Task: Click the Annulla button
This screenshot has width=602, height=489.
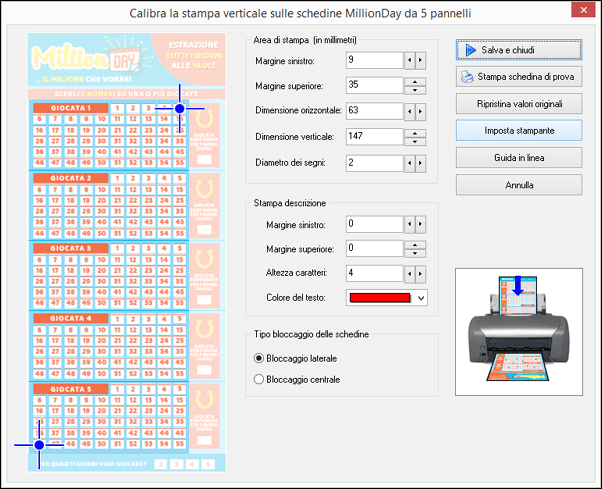Action: (517, 184)
